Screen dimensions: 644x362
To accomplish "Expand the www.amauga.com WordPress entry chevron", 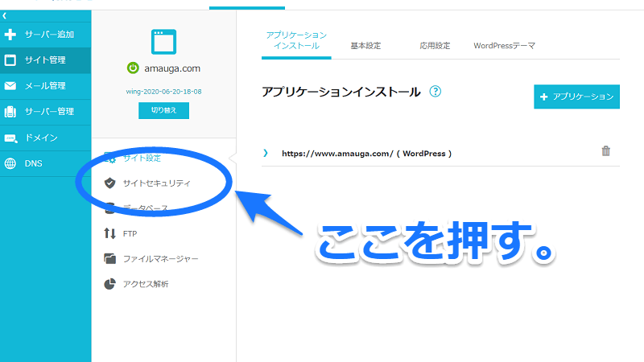I will click(x=266, y=153).
